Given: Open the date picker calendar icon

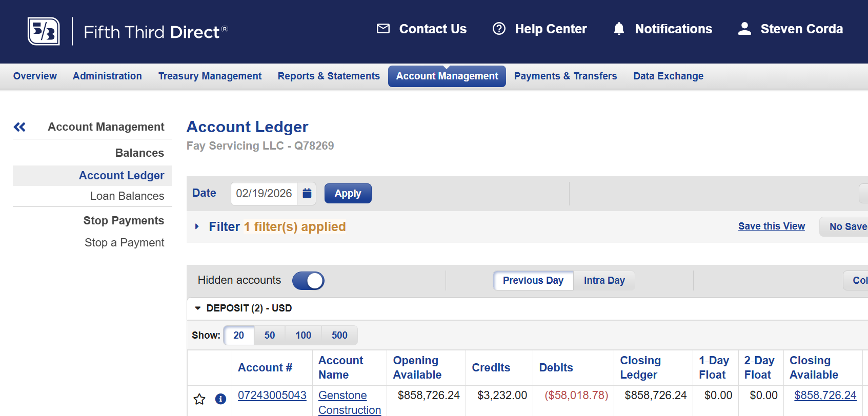Looking at the screenshot, I should (x=307, y=193).
